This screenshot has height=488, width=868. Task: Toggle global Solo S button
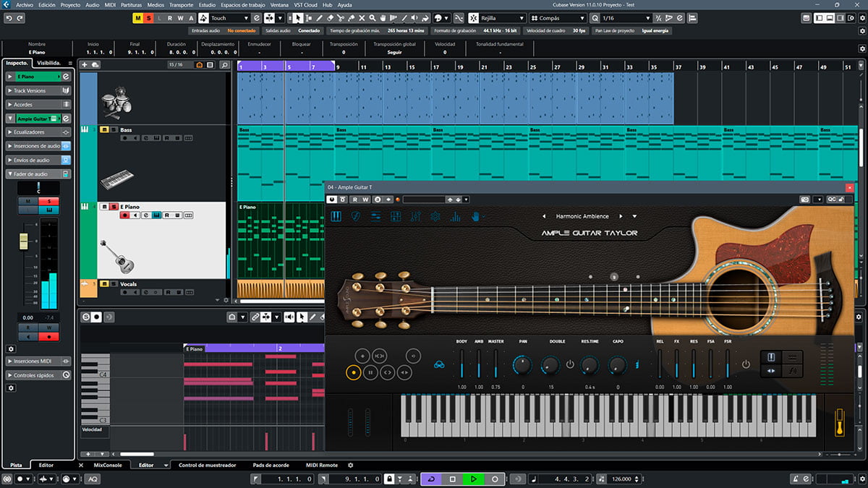(148, 18)
